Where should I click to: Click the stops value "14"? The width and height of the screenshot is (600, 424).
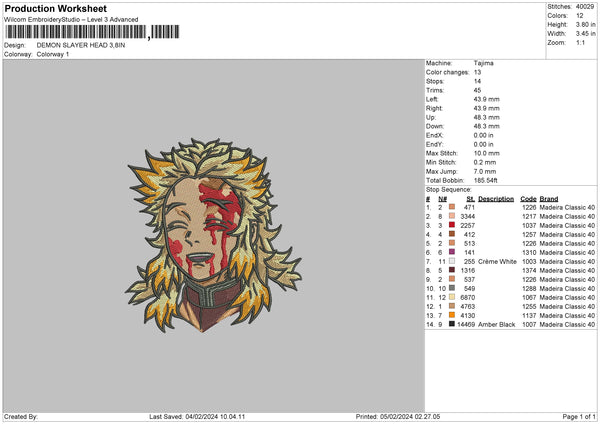point(478,81)
